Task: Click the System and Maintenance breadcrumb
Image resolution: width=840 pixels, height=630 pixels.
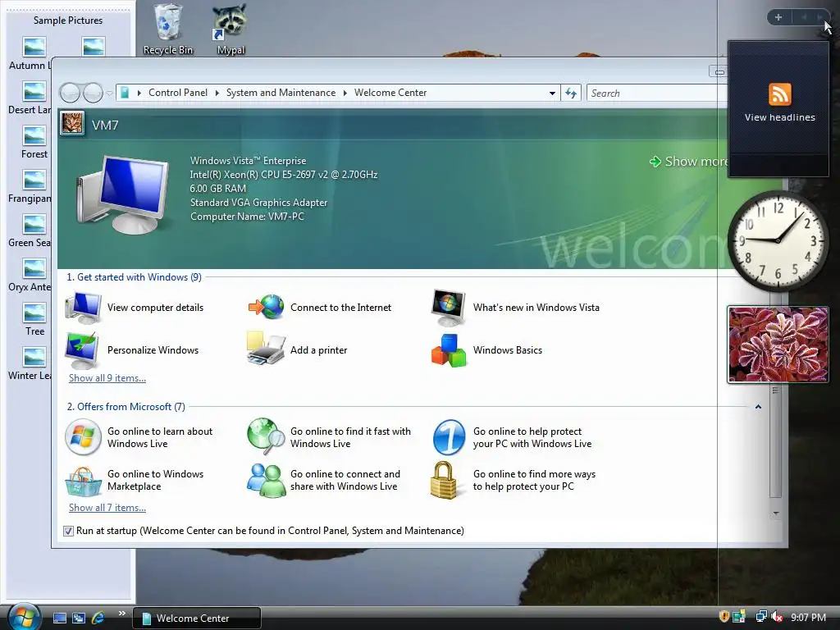Action: point(281,93)
